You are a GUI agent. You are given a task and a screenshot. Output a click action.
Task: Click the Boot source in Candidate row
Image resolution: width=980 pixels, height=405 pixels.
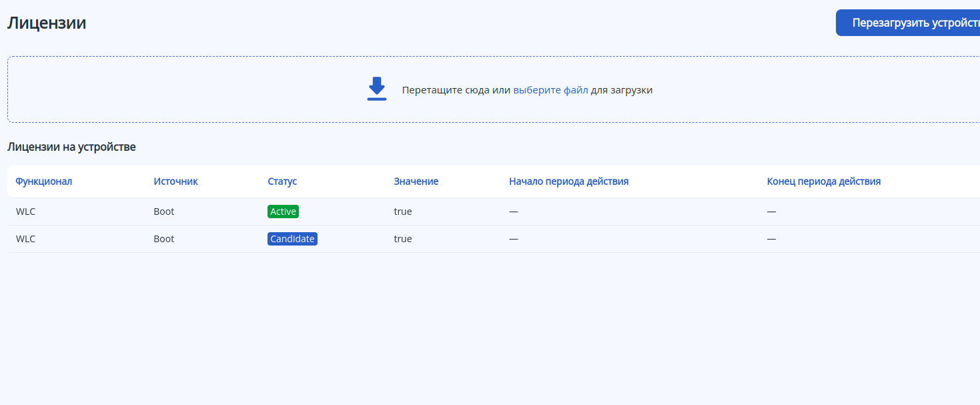point(163,239)
